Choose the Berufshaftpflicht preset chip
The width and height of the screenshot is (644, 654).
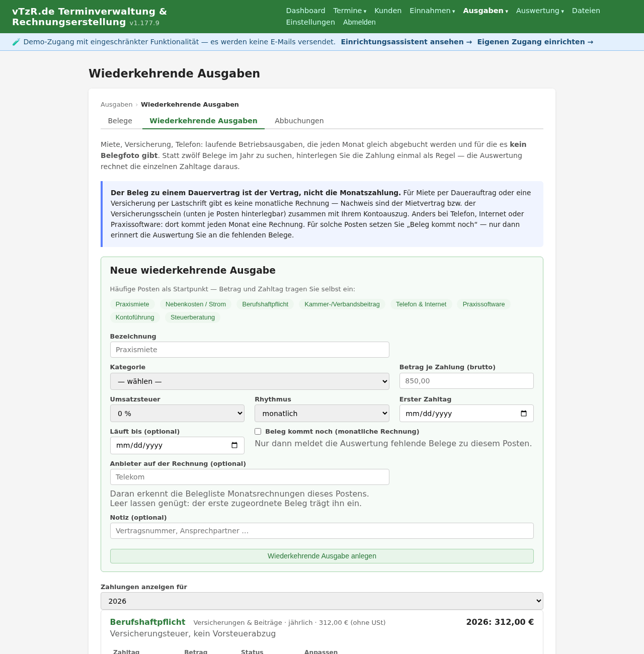(265, 304)
